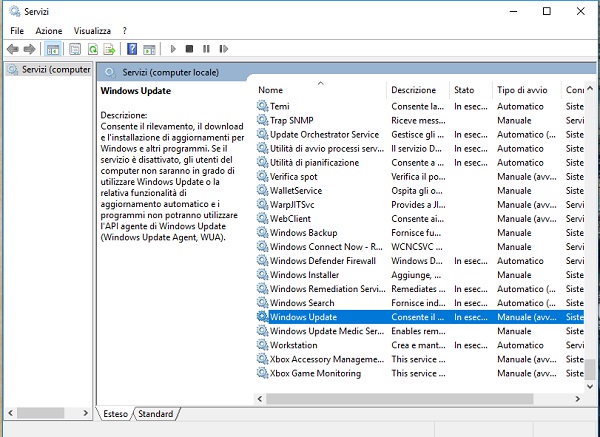Stop the service with the square icon
The height and width of the screenshot is (437, 600).
(189, 49)
